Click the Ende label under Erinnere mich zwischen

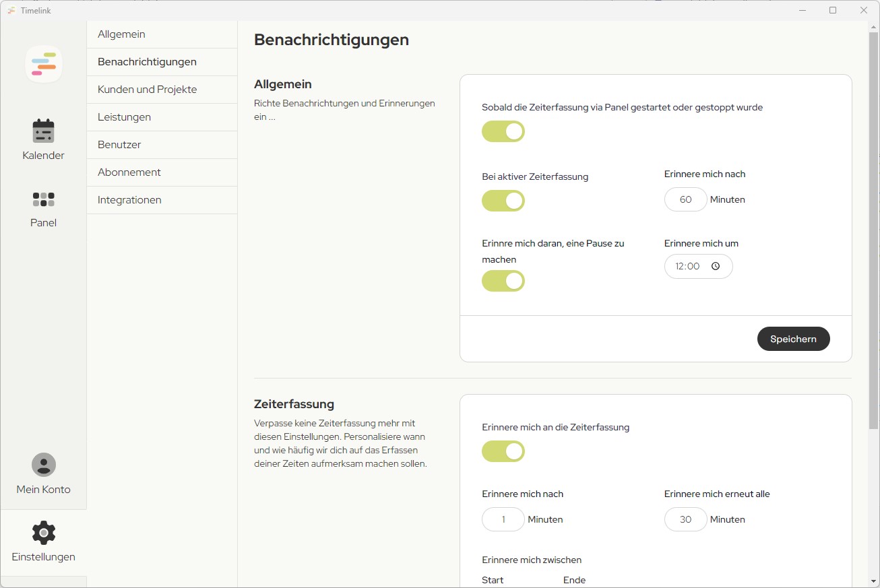(574, 580)
